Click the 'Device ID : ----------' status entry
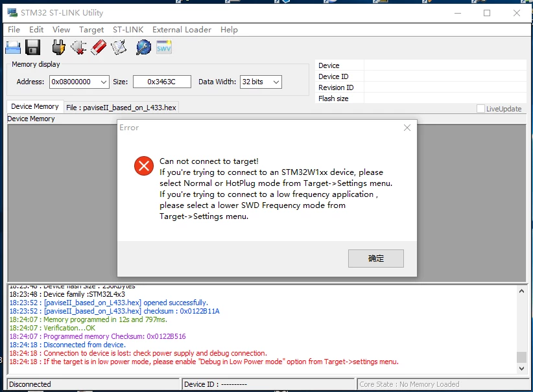The height and width of the screenshot is (392, 533). click(268, 384)
